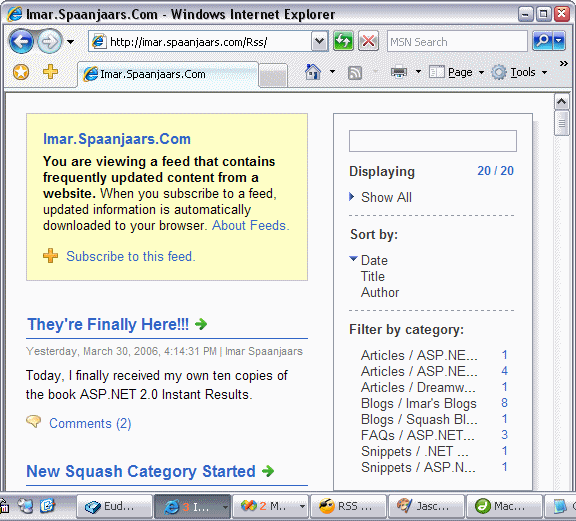Click the speech bubble comments icon

(33, 421)
